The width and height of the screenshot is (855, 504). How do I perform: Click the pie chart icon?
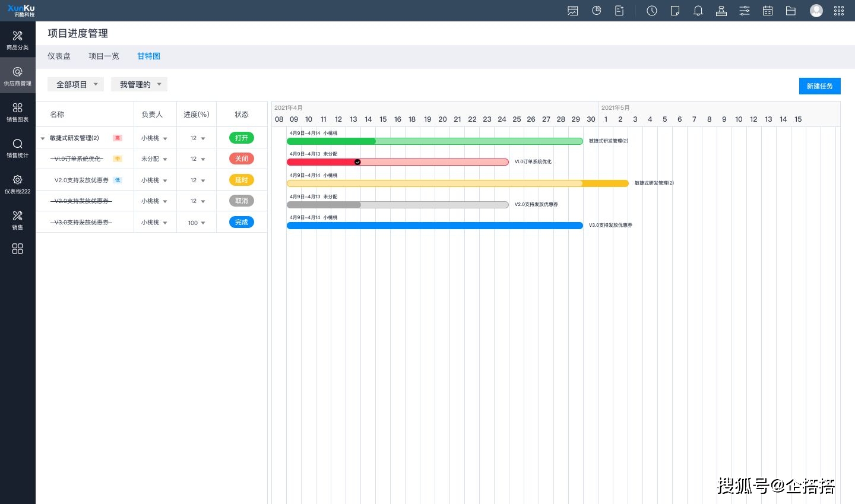597,11
